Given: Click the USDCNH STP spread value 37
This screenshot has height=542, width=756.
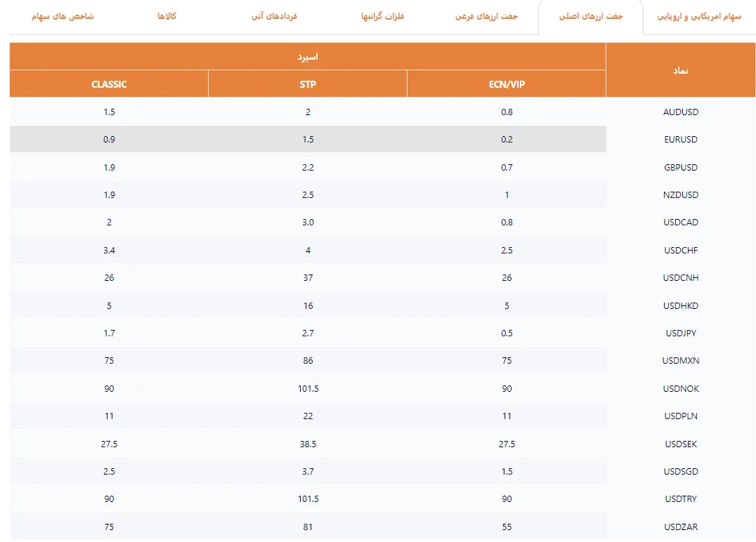Looking at the screenshot, I should [308, 278].
